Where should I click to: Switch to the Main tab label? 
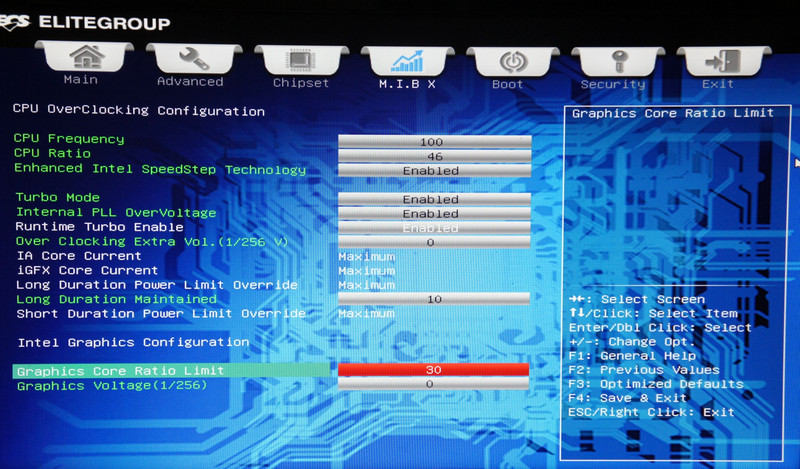(81, 80)
